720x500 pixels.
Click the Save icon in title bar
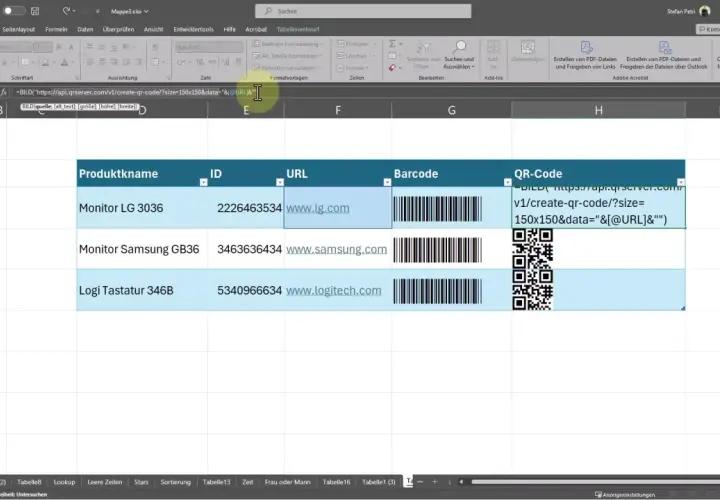(35, 11)
